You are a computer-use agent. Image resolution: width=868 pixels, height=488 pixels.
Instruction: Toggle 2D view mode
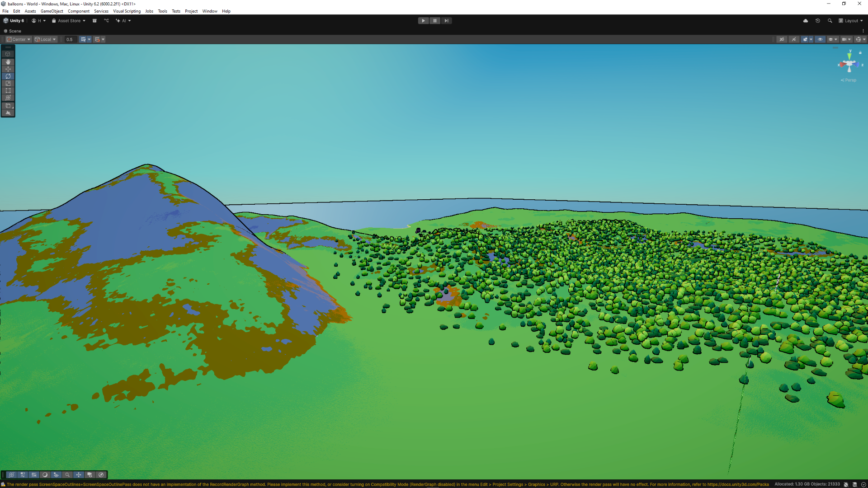click(x=782, y=39)
